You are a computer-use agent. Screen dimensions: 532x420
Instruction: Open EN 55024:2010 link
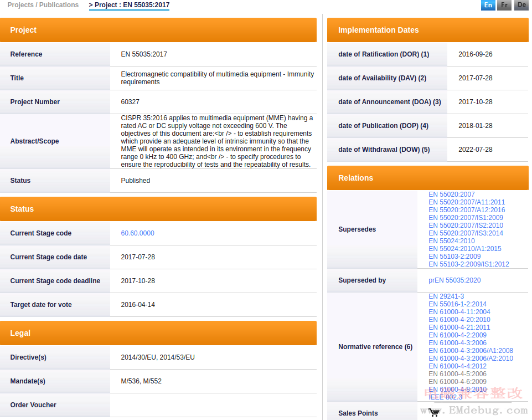pos(452,241)
